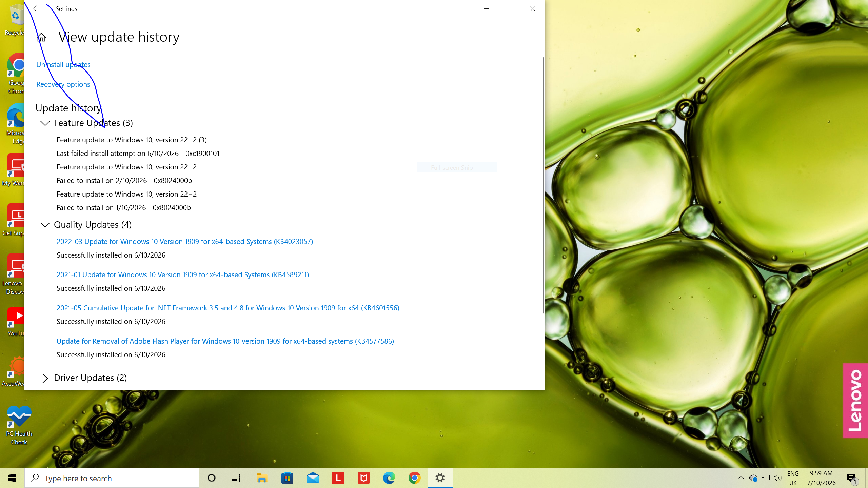Go back using the Settings back arrow
868x488 pixels.
tap(36, 8)
